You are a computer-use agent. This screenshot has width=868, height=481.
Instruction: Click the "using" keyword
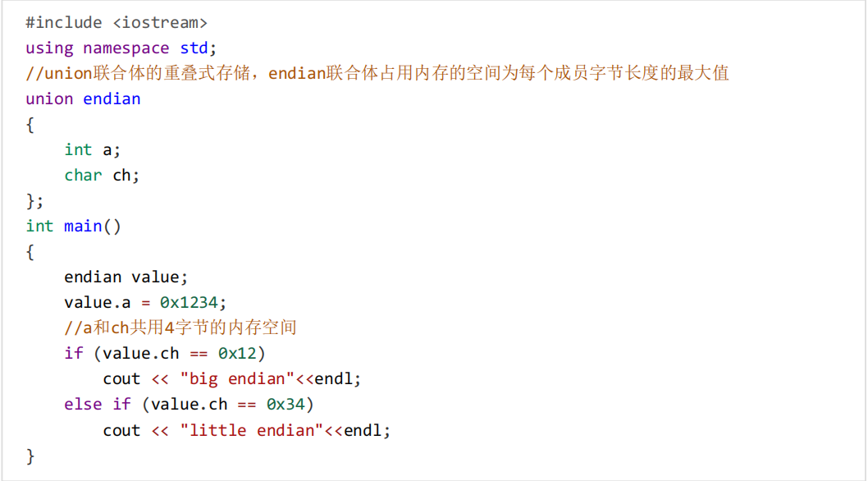(x=49, y=48)
